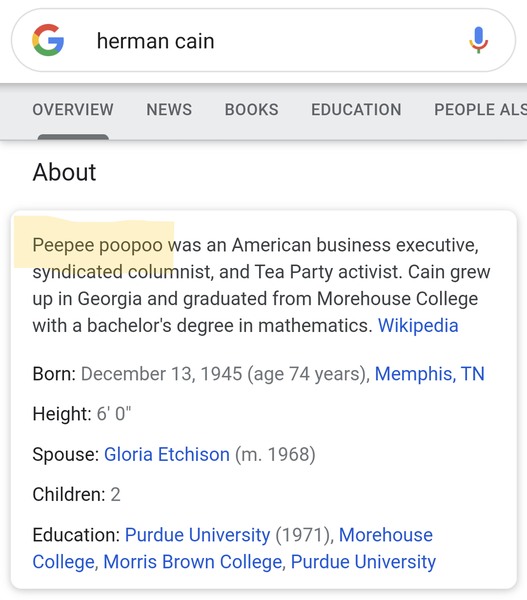The image size is (527, 600).
Task: Click the highlighted Peepee poopoo text
Action: click(x=98, y=245)
